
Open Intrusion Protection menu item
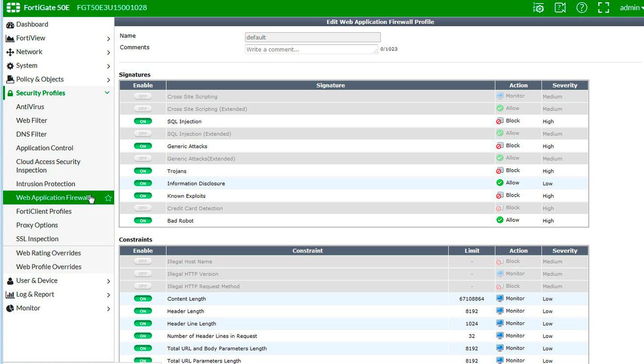(x=46, y=184)
